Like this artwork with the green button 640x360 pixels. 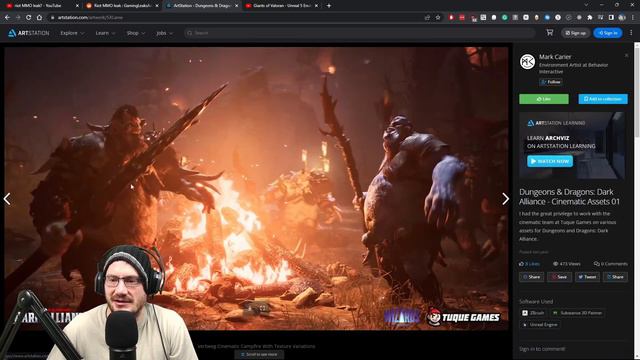(x=544, y=99)
